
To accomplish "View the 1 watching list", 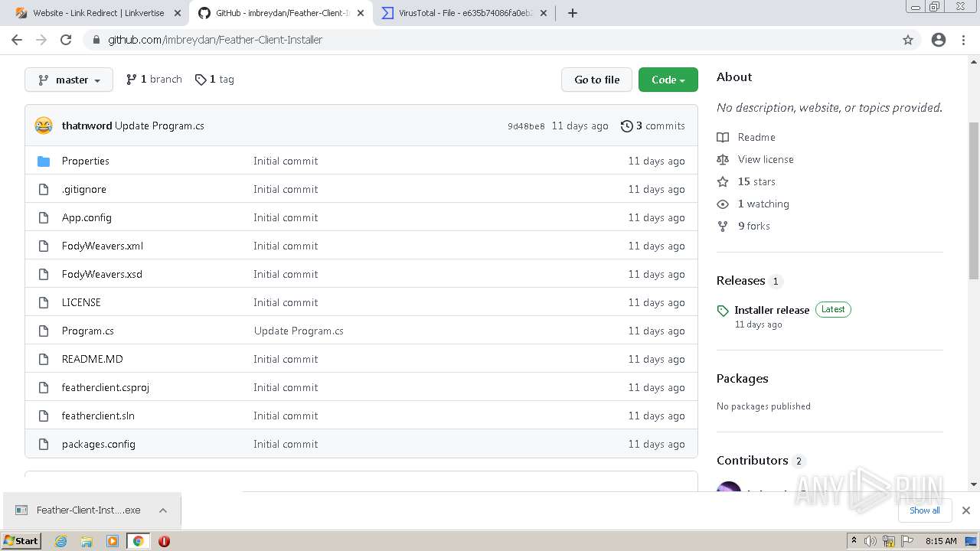I will coord(753,204).
